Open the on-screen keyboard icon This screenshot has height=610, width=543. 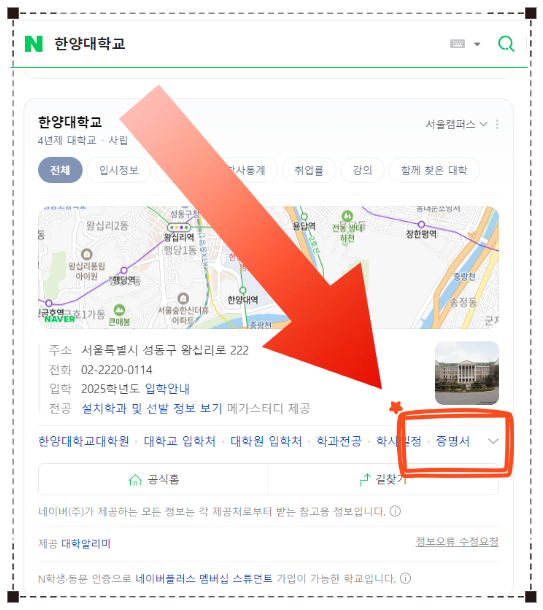[457, 44]
